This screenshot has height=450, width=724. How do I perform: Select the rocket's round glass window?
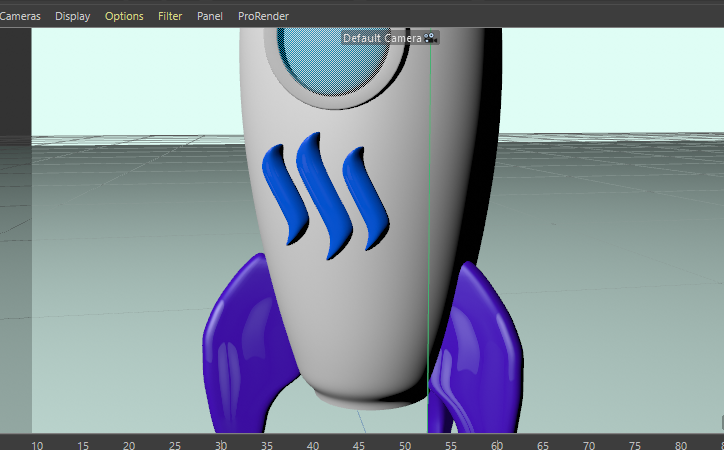[332, 60]
